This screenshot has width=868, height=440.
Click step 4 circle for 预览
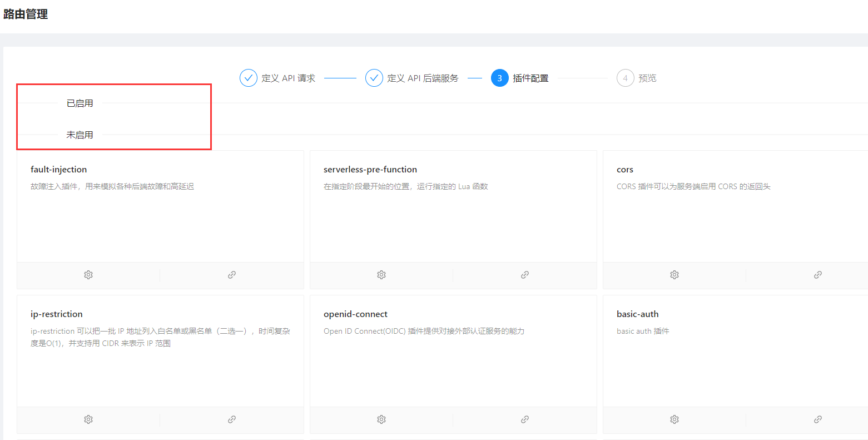click(x=626, y=78)
